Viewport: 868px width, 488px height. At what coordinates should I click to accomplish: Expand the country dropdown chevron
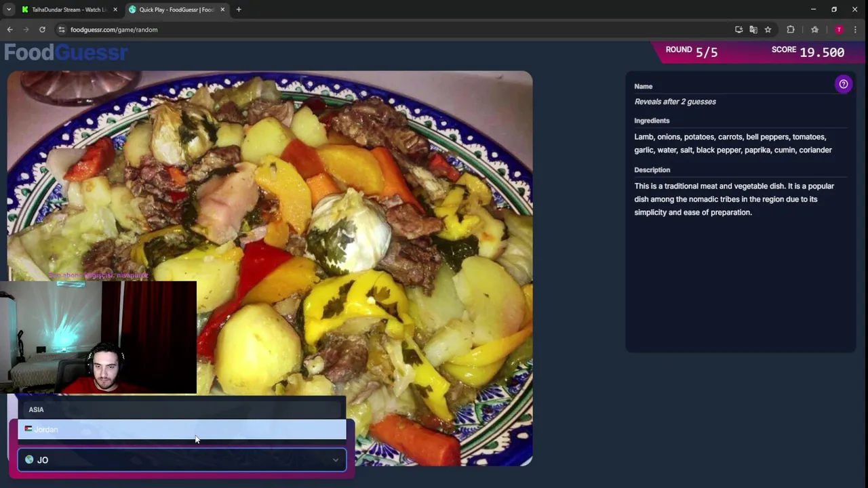coord(335,460)
